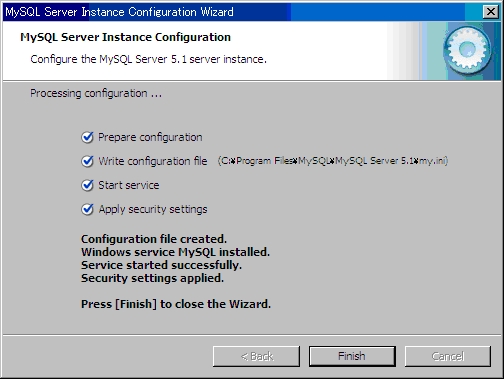Click the gear icon in the header banner

tap(468, 50)
